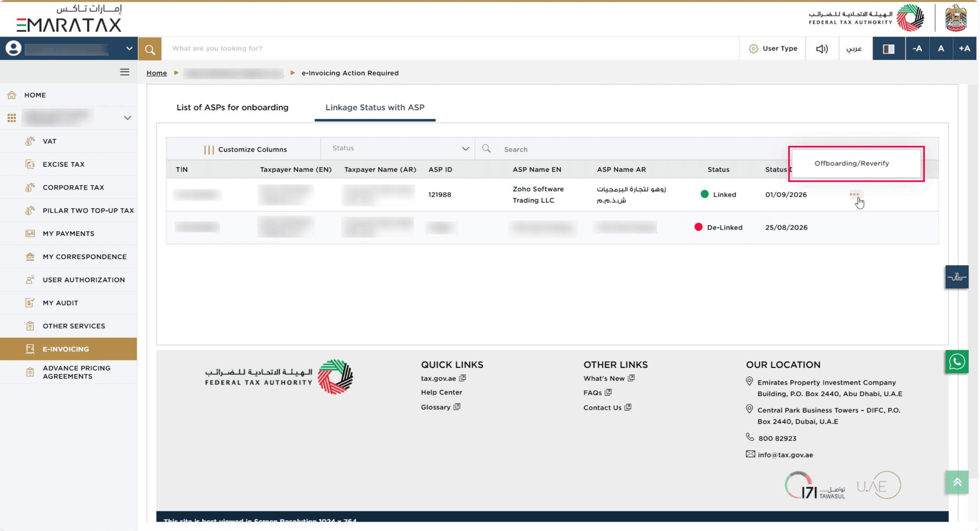Click the EmaraTax logo

click(69, 18)
